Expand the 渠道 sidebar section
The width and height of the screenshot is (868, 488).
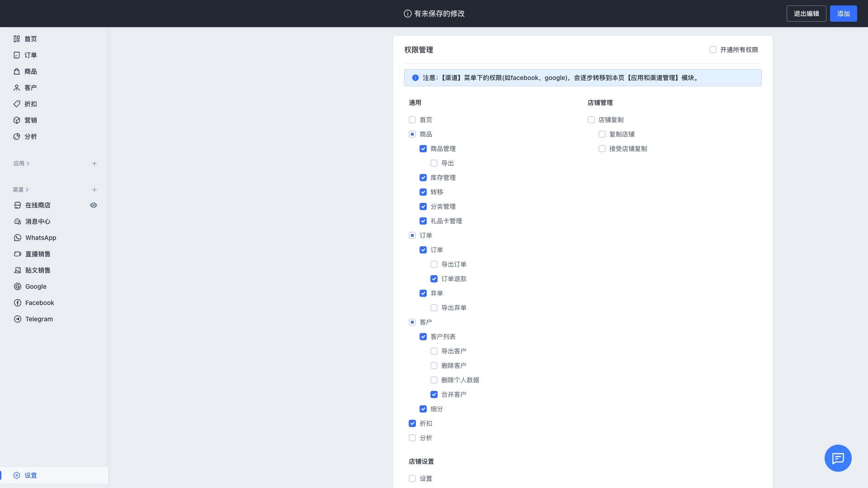[x=21, y=190]
